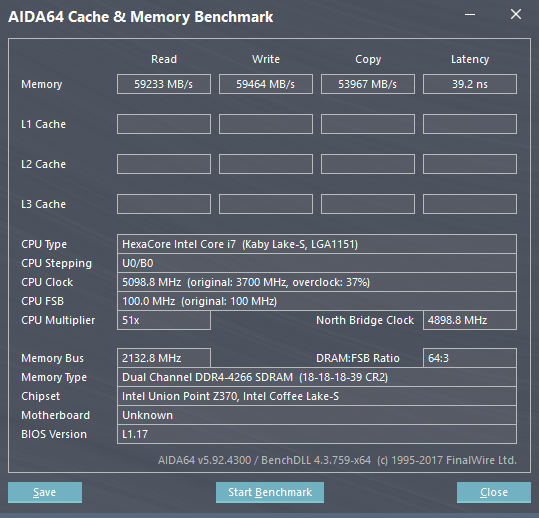Image resolution: width=539 pixels, height=518 pixels.
Task: Click the empty L3 Cache Latency cell
Action: 470,204
